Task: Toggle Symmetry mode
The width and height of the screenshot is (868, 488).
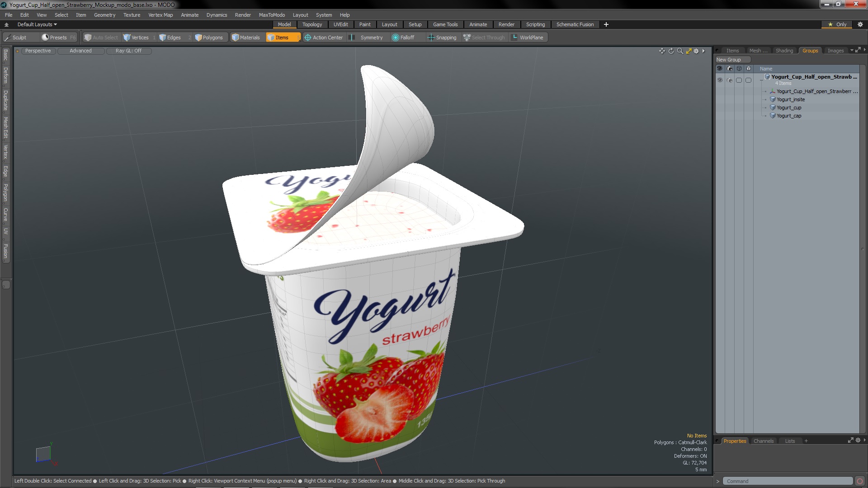Action: [367, 38]
